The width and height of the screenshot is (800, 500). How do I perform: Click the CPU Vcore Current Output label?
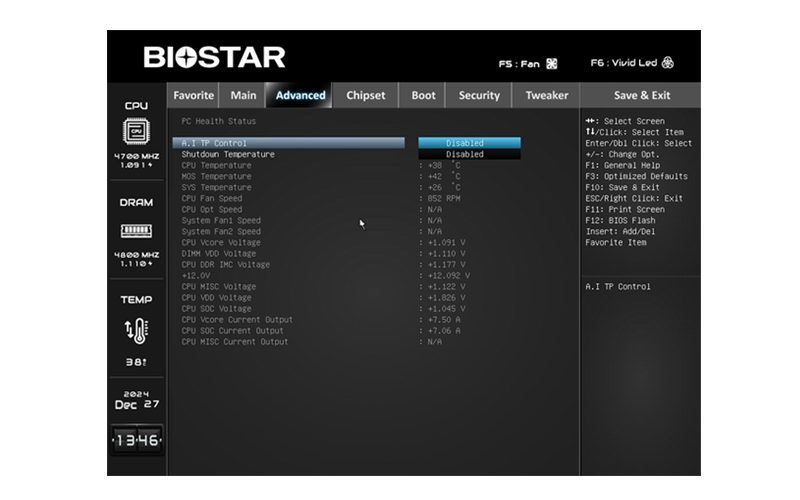coord(237,320)
